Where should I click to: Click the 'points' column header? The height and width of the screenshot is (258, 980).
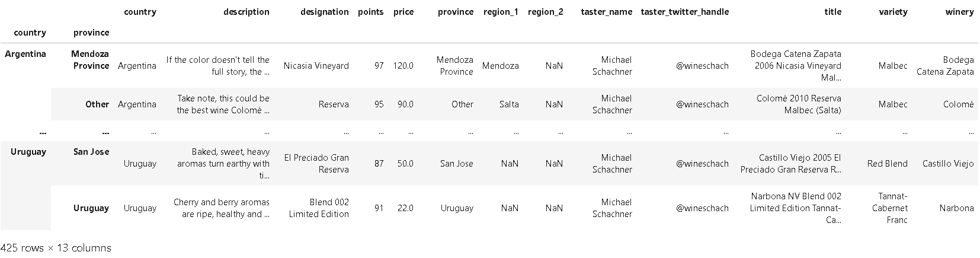370,12
